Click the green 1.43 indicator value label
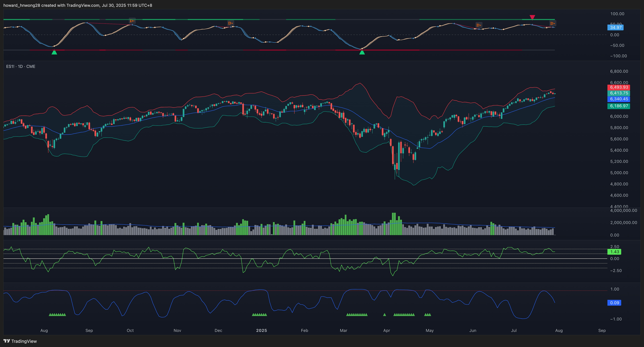644x347 pixels. [x=614, y=252]
